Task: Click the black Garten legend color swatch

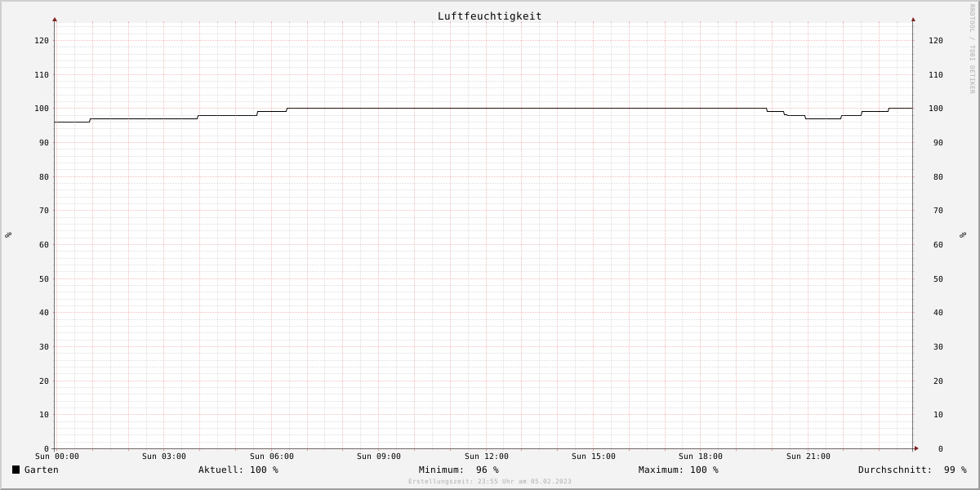Action: 16,470
